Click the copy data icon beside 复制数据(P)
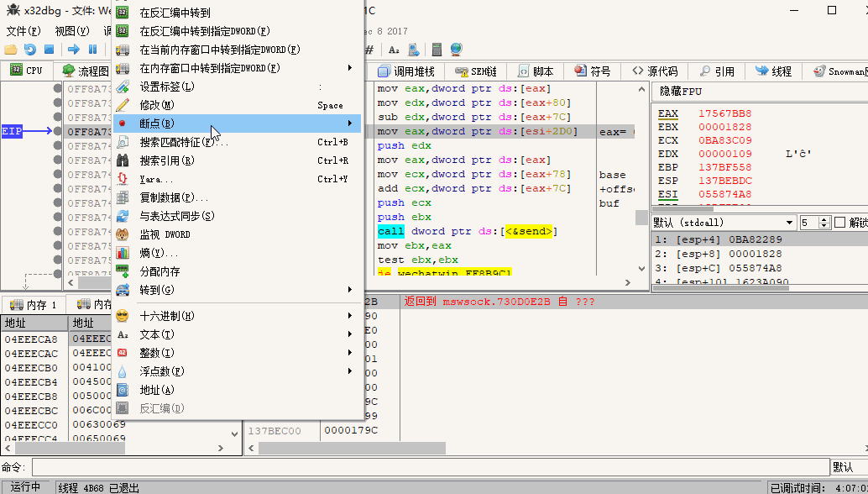The width and height of the screenshot is (868, 494). [123, 197]
